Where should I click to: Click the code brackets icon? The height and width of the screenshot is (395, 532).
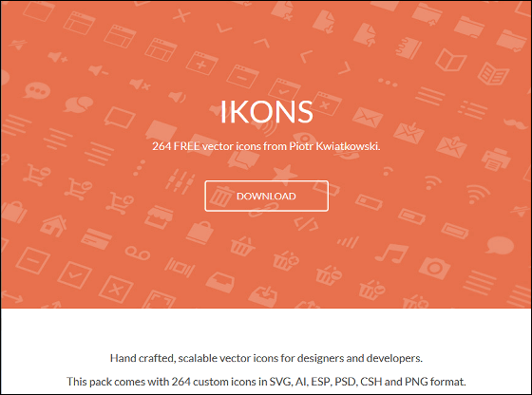click(x=306, y=224)
